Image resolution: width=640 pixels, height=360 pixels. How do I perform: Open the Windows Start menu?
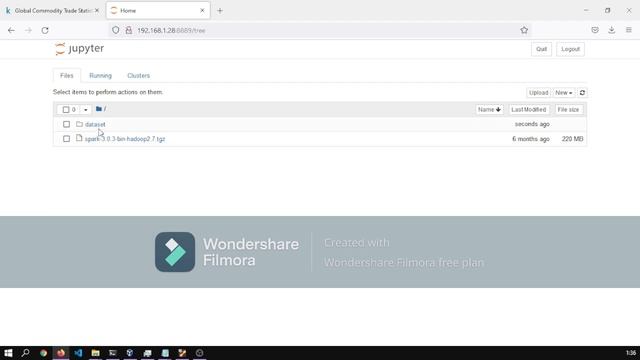point(8,353)
